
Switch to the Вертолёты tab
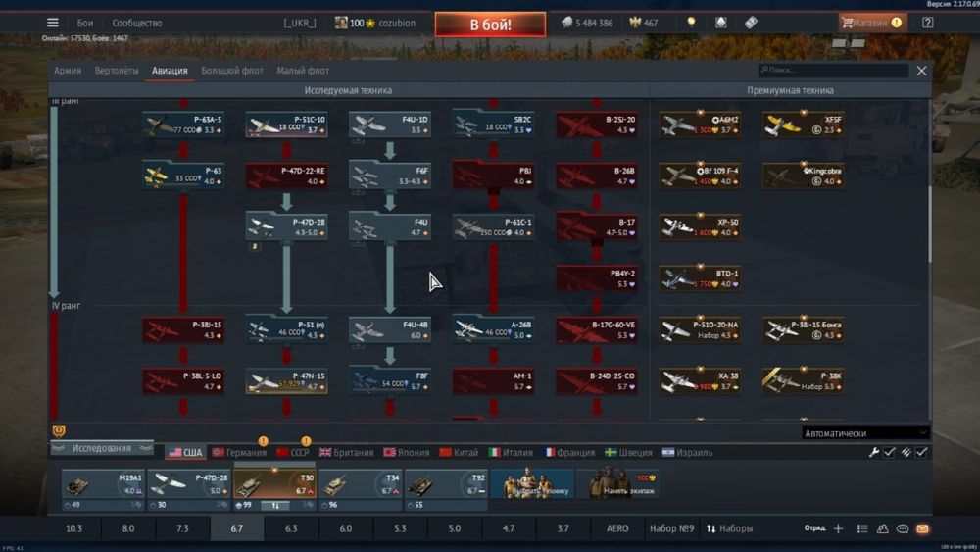(x=117, y=71)
